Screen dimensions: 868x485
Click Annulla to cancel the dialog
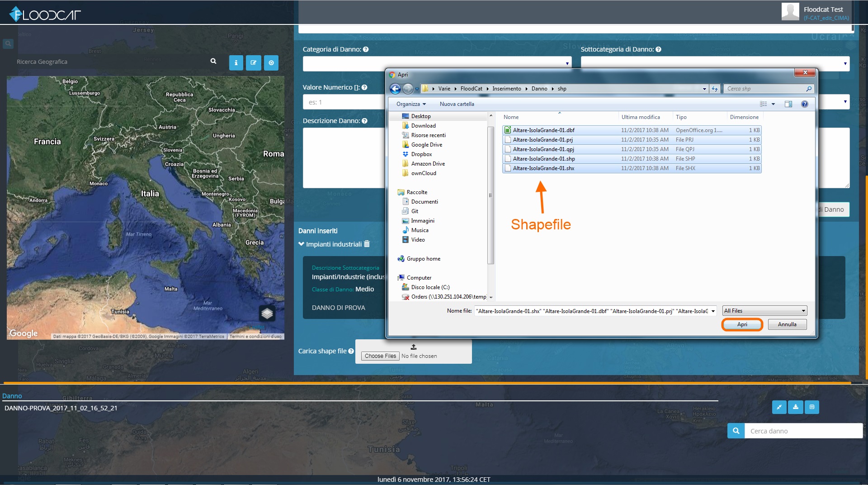click(787, 324)
